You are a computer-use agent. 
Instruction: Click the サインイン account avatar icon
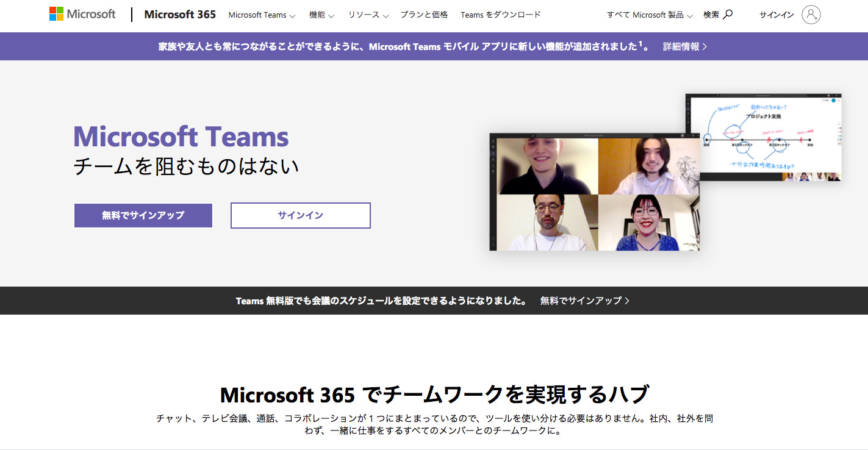[x=811, y=15]
